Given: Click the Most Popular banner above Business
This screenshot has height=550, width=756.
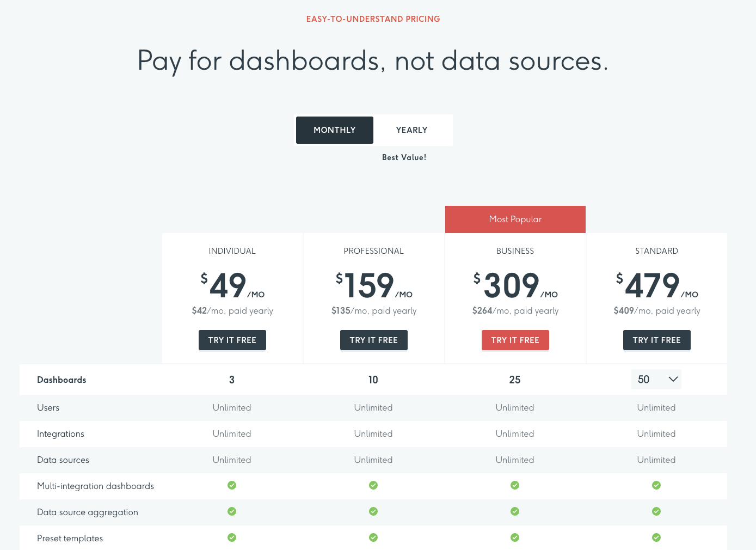Looking at the screenshot, I should click(x=515, y=219).
